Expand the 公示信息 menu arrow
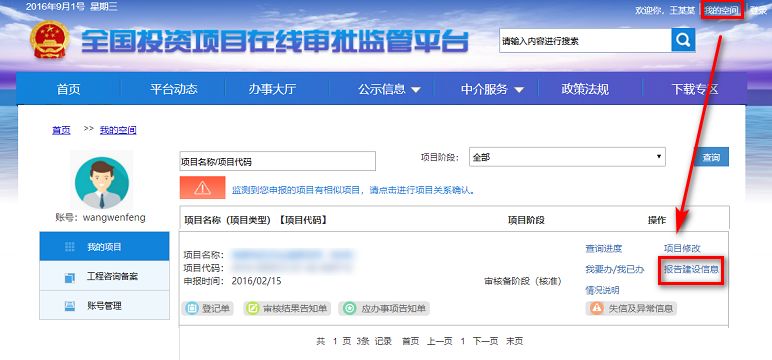This screenshot has width=772, height=360. pos(416,90)
